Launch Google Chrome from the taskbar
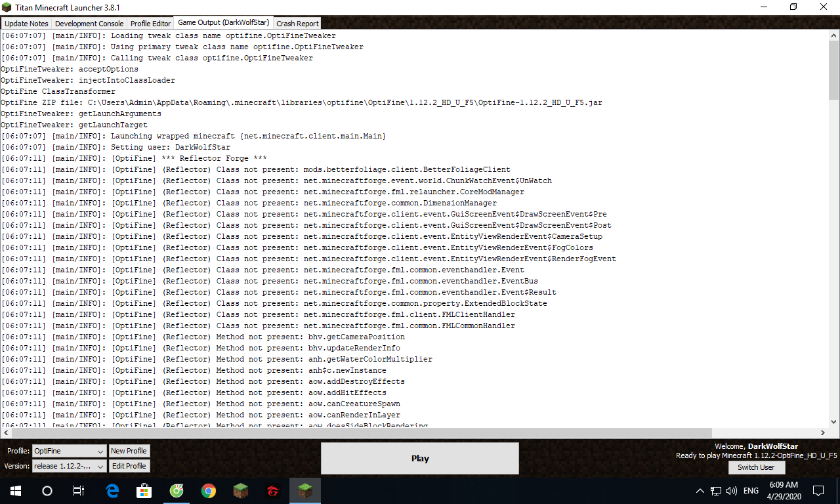The height and width of the screenshot is (504, 840). tap(208, 490)
